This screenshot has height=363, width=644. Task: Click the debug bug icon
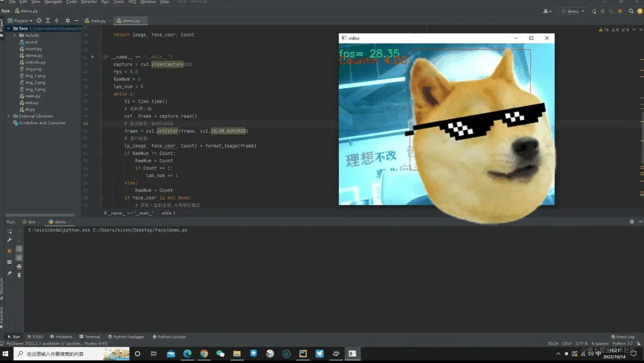point(603,11)
